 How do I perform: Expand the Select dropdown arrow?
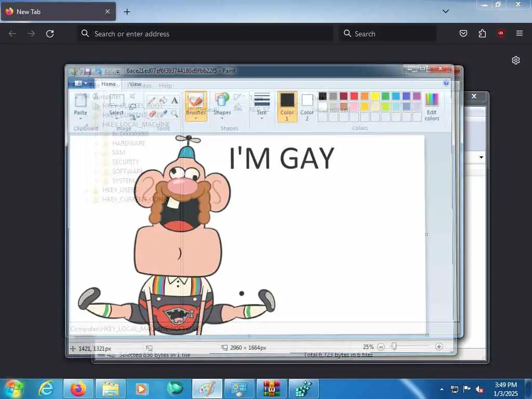coord(117,118)
